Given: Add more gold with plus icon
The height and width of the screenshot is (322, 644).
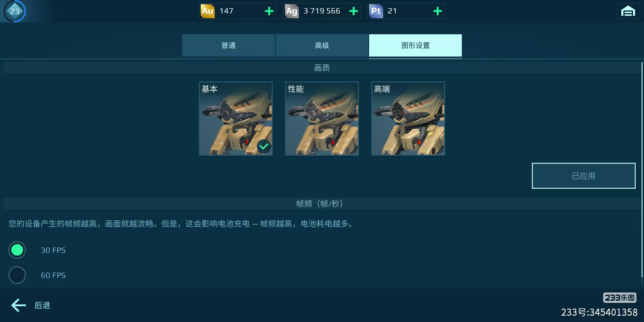Looking at the screenshot, I should click(269, 11).
